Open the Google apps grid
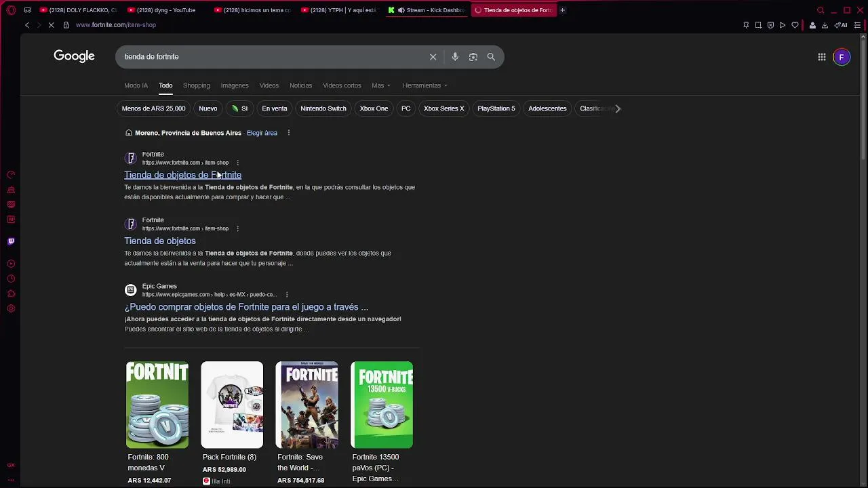The height and width of the screenshot is (488, 868). 821,57
